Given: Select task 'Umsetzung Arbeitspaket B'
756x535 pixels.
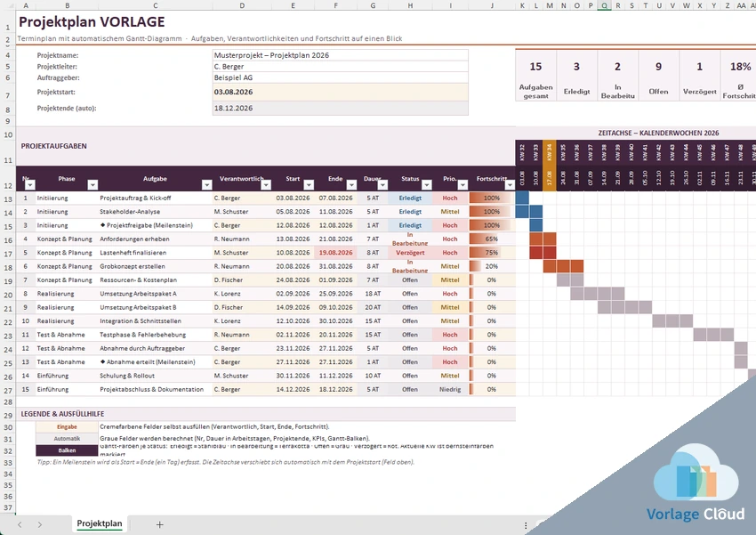Looking at the screenshot, I should pyautogui.click(x=156, y=307).
